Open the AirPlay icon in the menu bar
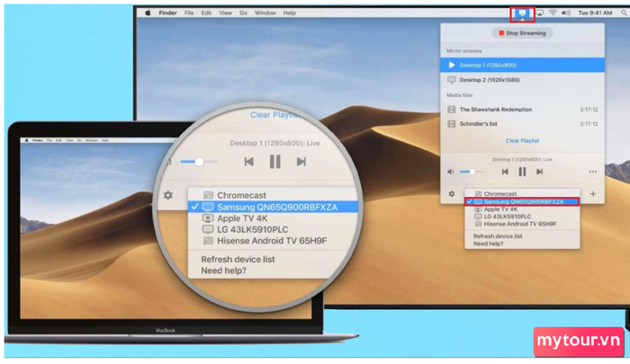Image resolution: width=630 pixels, height=364 pixels. click(x=540, y=13)
